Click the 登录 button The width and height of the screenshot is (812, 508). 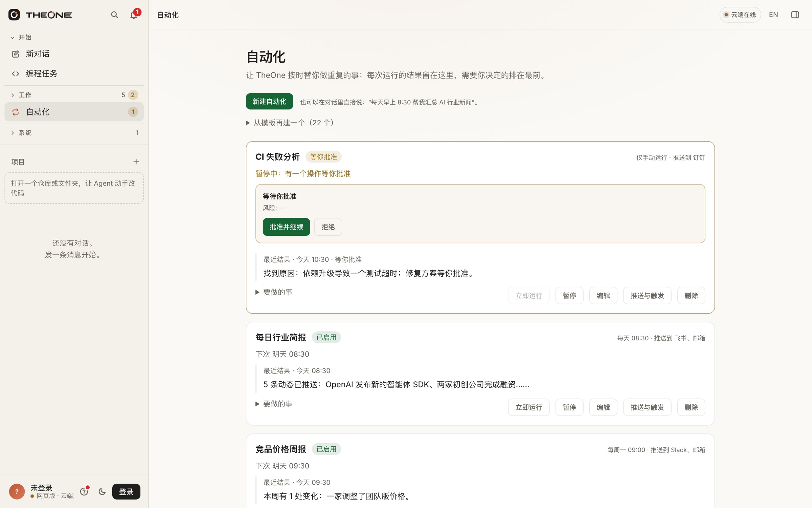tap(126, 491)
